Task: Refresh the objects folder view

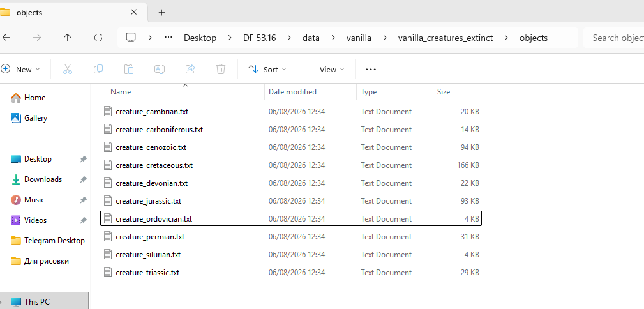Action: coord(98,38)
